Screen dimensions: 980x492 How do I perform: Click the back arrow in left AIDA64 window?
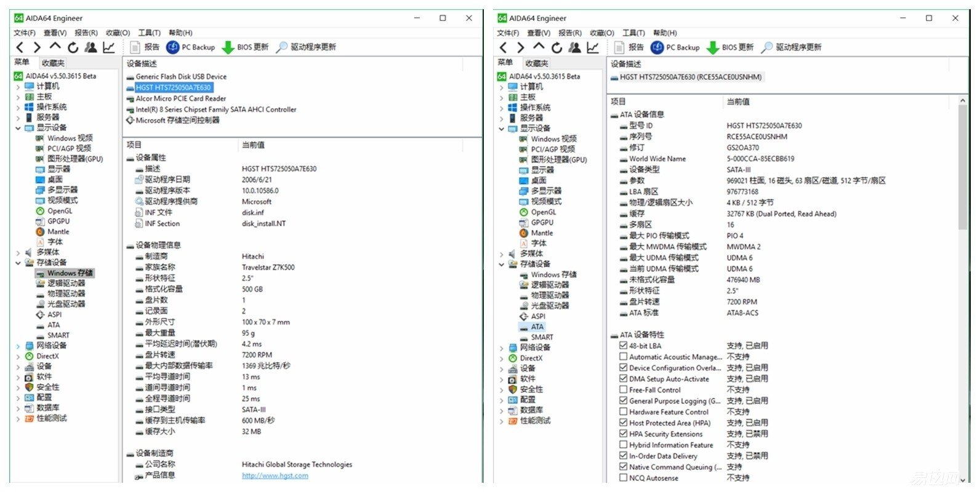point(20,47)
